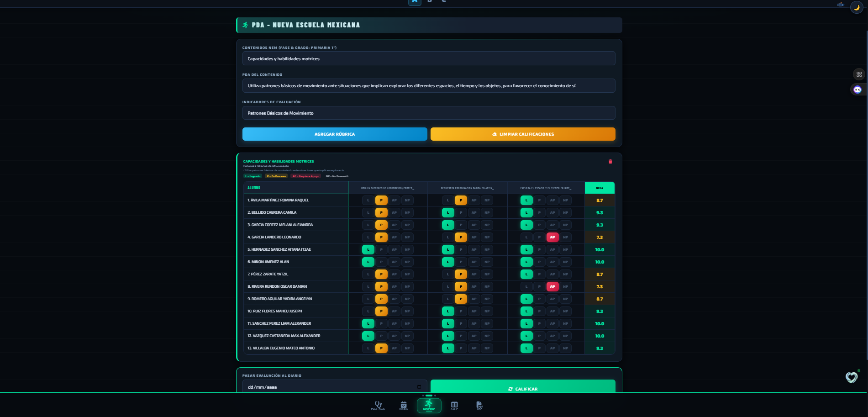Switch to the Motriz tab
Image resolution: width=868 pixels, height=417 pixels.
[x=429, y=406]
